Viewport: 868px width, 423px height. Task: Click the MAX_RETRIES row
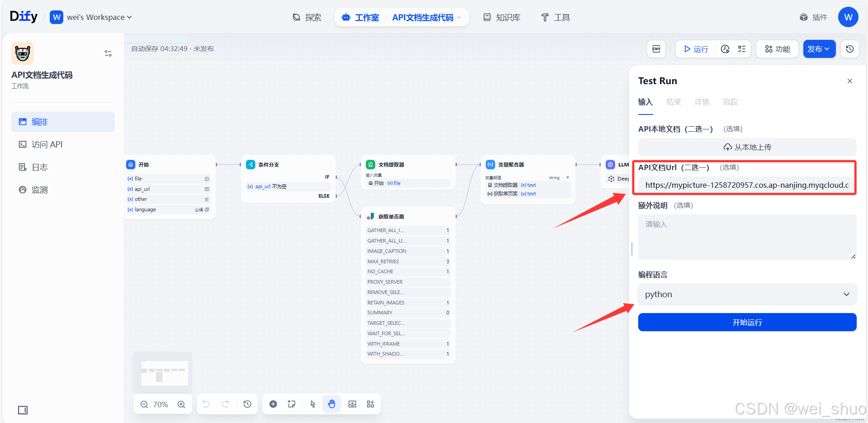pos(408,261)
